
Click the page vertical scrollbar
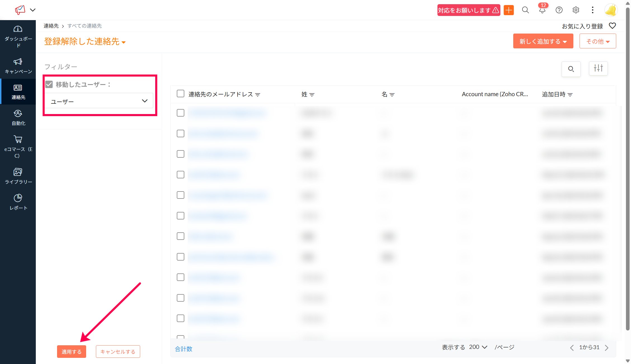[x=628, y=168]
